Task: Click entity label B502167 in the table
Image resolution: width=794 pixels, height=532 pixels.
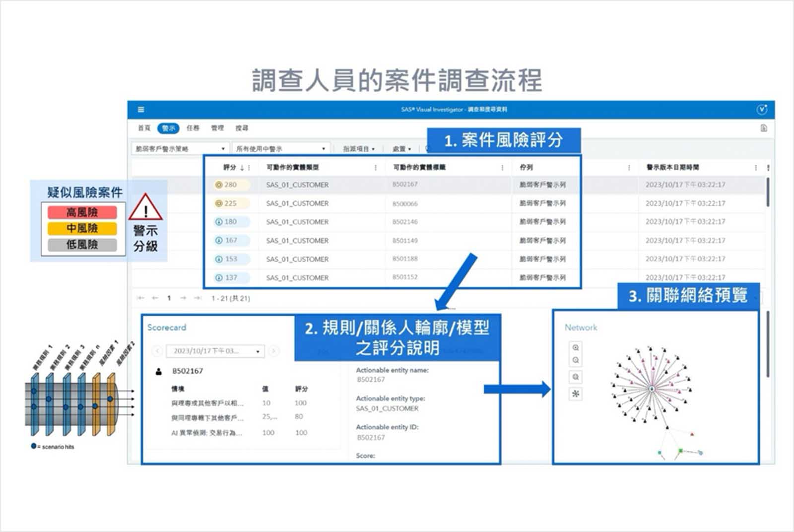Action: pyautogui.click(x=405, y=184)
